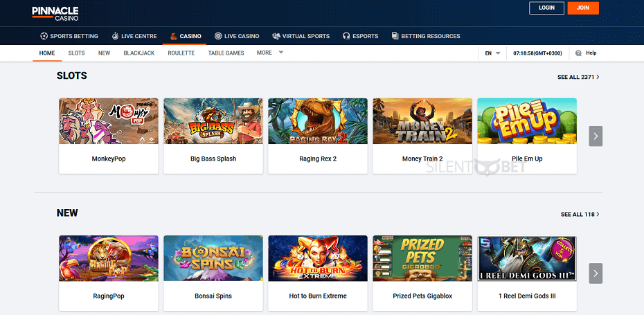Click the 'Bonsai Spins' title text
644x315 pixels.
coord(213,296)
